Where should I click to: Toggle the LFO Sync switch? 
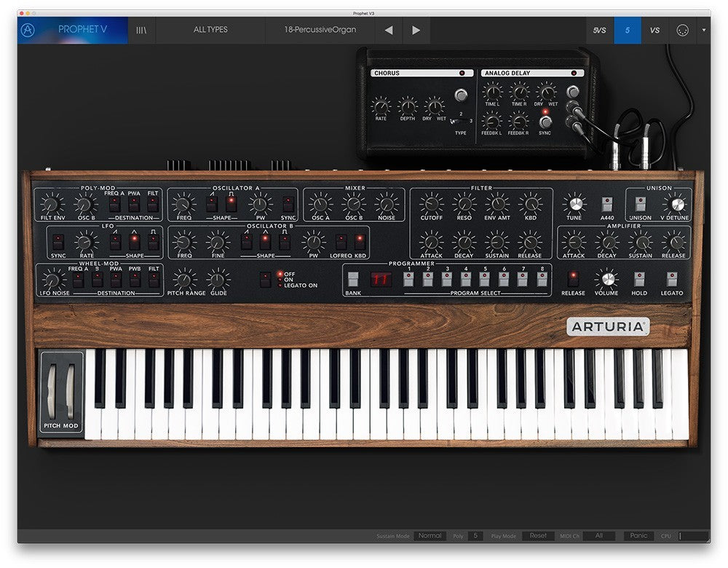click(58, 242)
